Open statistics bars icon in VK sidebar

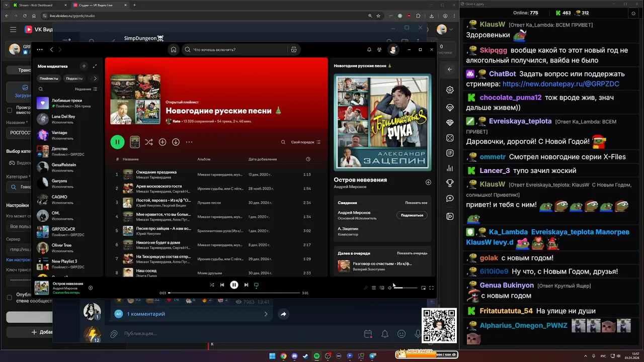tap(450, 168)
